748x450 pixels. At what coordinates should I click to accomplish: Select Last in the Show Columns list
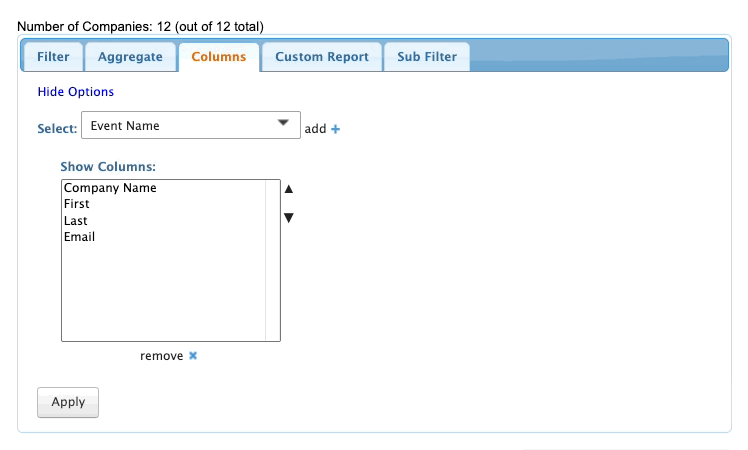[x=76, y=220]
